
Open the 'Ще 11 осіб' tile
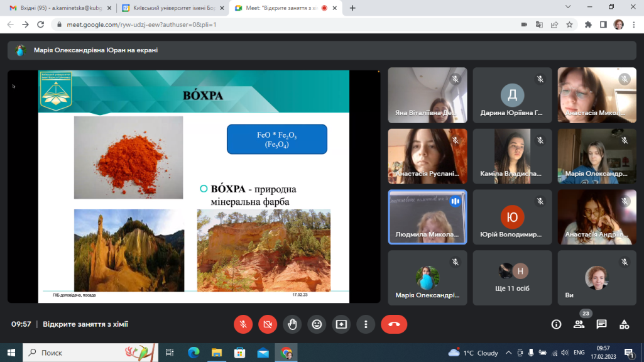(512, 278)
